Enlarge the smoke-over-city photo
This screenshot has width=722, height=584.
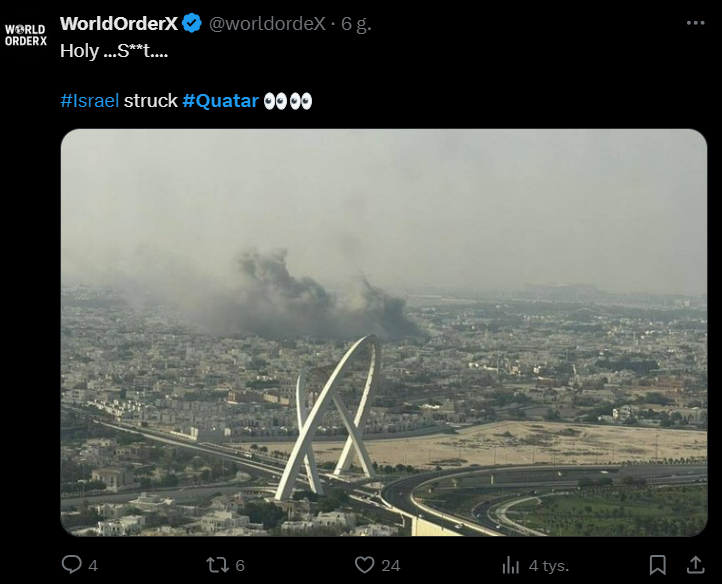384,332
